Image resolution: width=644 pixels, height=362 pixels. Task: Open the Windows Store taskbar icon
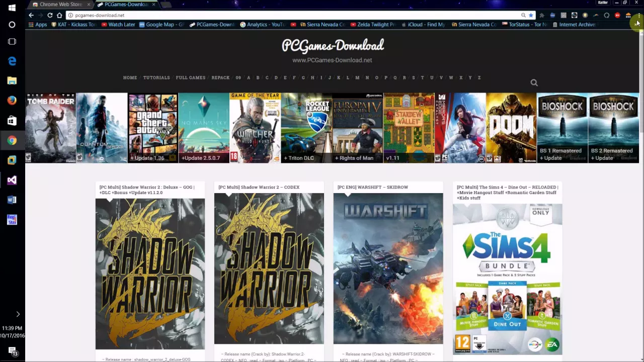pyautogui.click(x=12, y=121)
